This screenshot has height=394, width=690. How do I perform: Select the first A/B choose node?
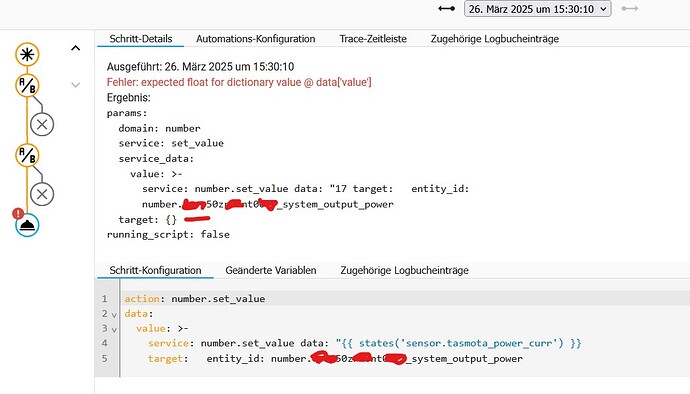point(27,85)
